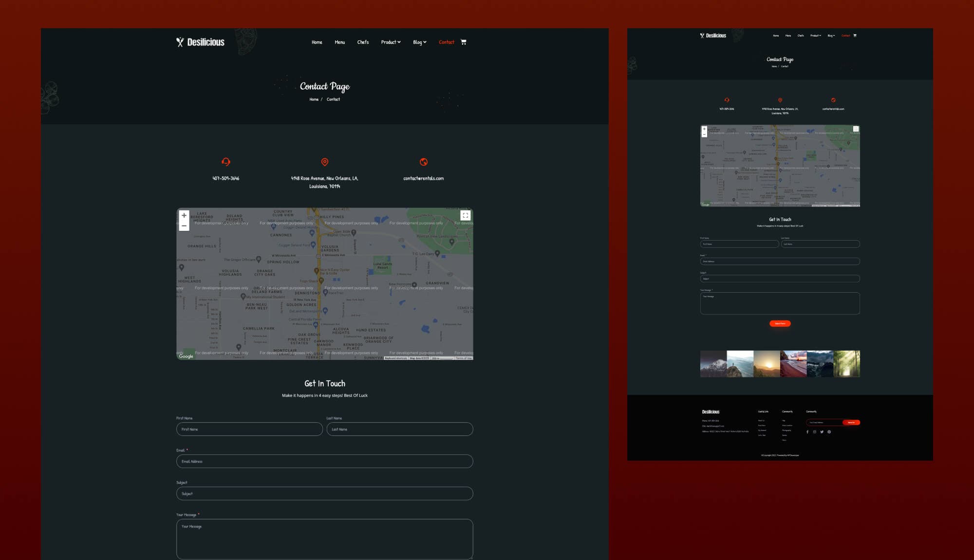Zoom out on the large Google map
Image resolution: width=974 pixels, height=560 pixels.
pyautogui.click(x=184, y=226)
